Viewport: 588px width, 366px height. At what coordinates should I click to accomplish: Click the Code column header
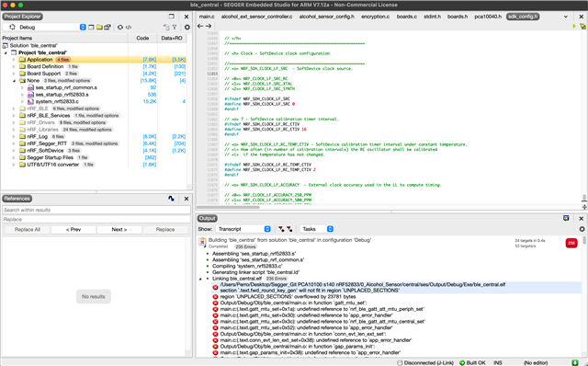click(x=142, y=38)
